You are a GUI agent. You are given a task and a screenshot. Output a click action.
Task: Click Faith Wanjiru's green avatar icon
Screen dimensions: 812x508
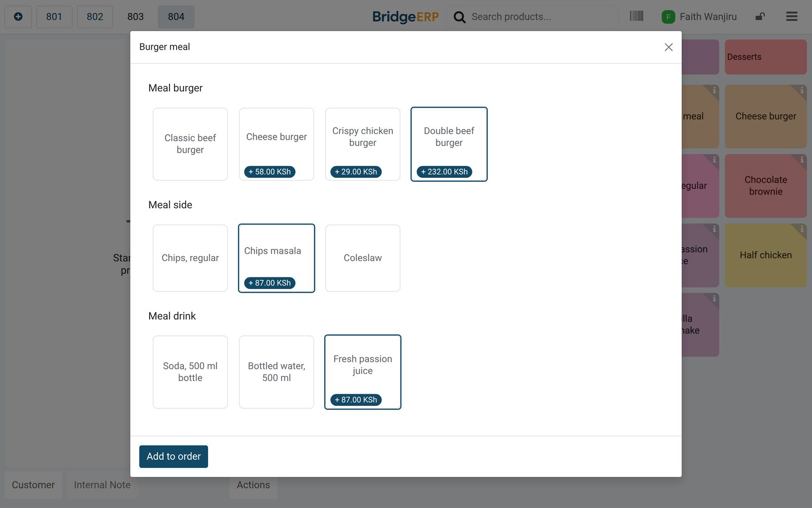pyautogui.click(x=668, y=17)
